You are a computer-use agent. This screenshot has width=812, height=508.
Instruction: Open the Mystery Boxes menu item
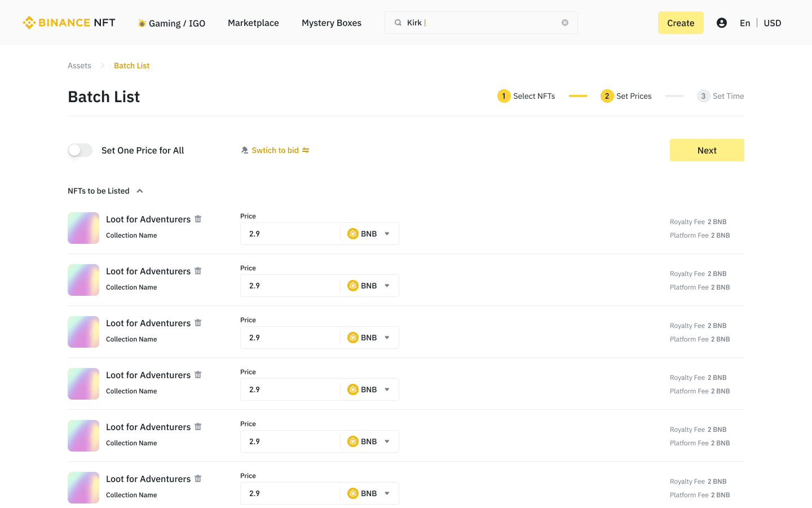pyautogui.click(x=332, y=23)
